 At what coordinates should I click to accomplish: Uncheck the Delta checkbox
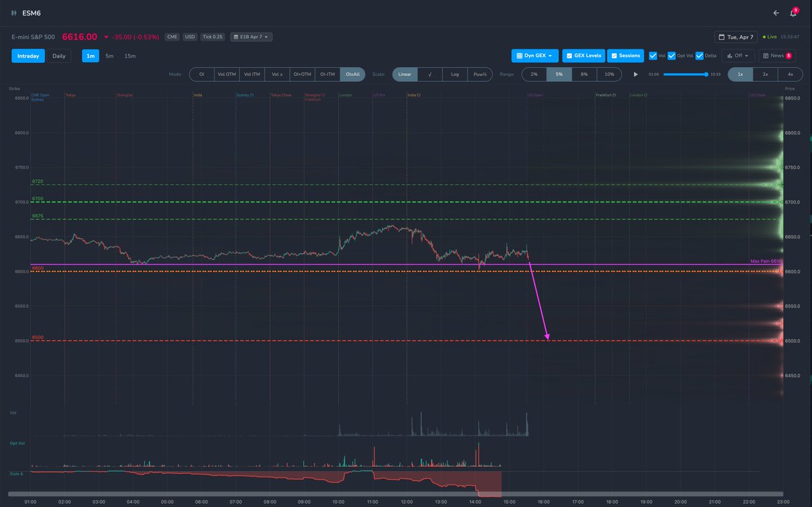700,56
